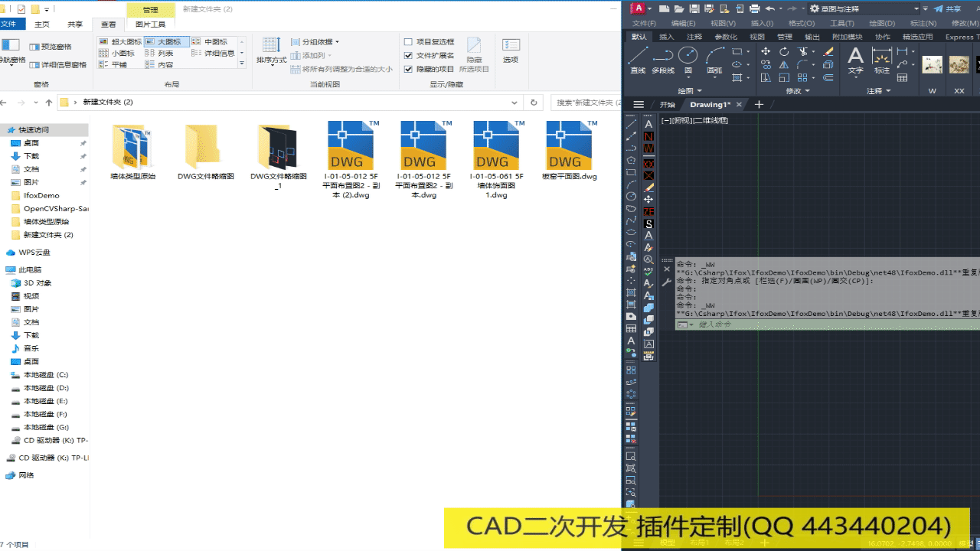Open the 工具(T) menu in AutoCAD
This screenshot has height=551, width=980.
point(842,23)
